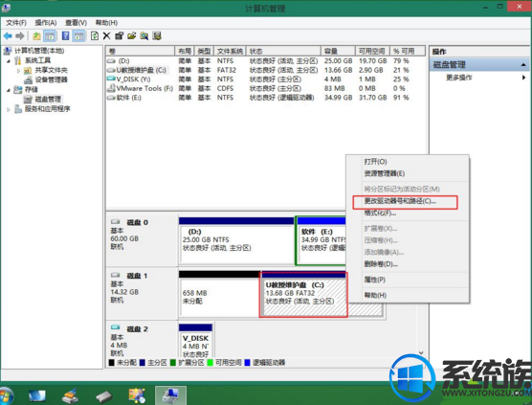Screen dimensions: 532x405
Task: Open the Help question mark icon
Action: point(65,35)
